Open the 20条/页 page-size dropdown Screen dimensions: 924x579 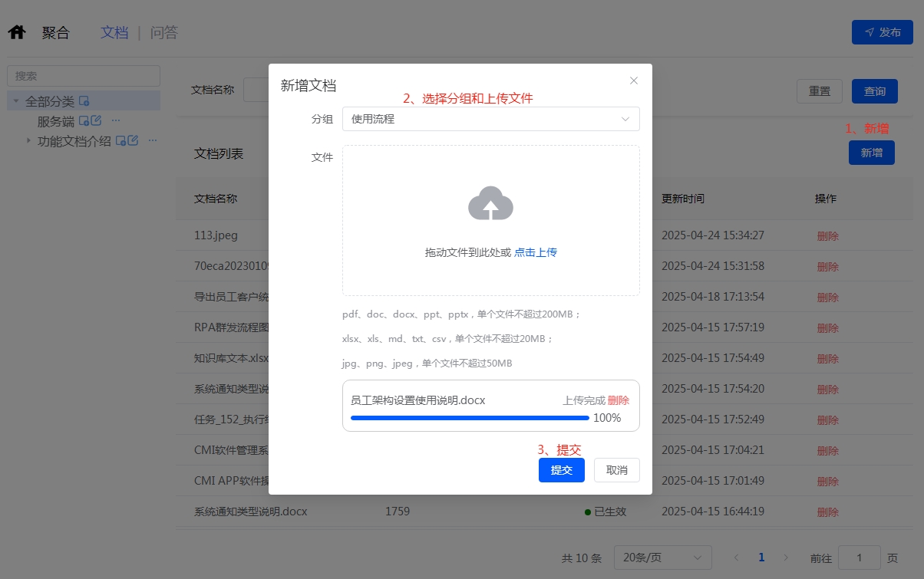click(x=662, y=558)
